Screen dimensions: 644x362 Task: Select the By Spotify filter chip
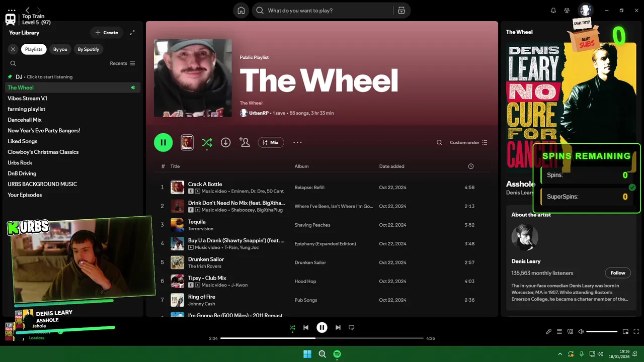89,49
